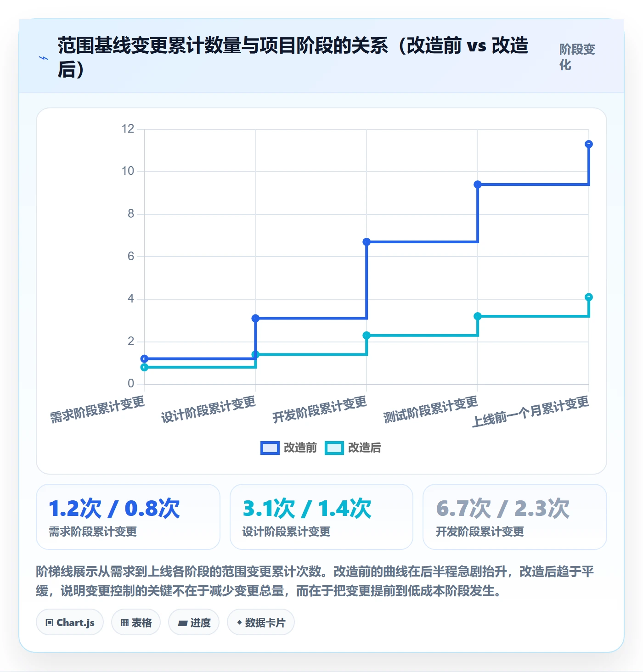The image size is (643, 672).
Task: Click the lightning icon beside the title
Action: [44, 58]
